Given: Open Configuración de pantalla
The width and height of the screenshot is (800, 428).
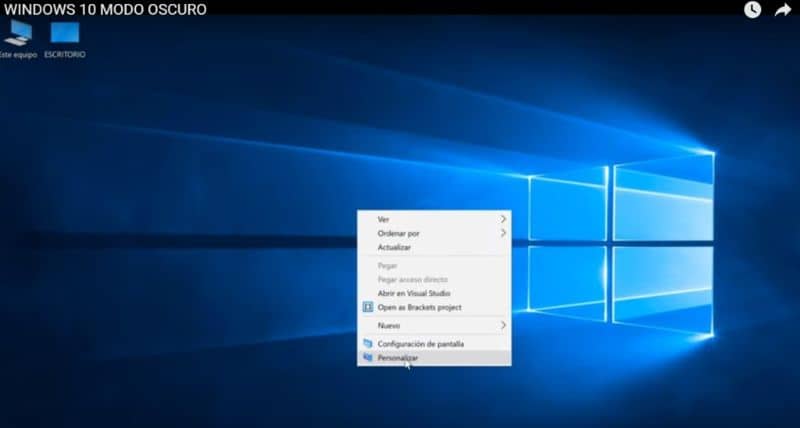Looking at the screenshot, I should (434, 344).
